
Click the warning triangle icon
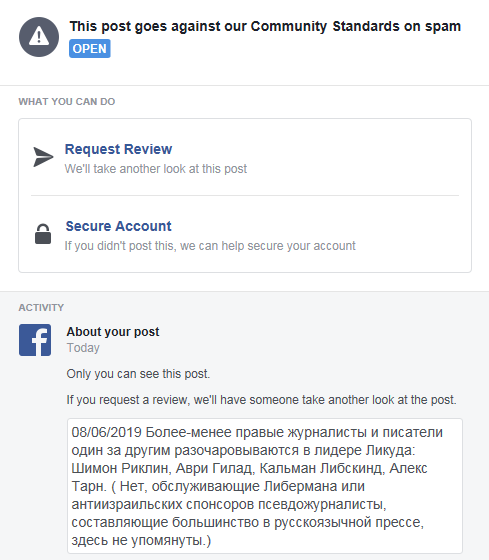pyautogui.click(x=39, y=37)
